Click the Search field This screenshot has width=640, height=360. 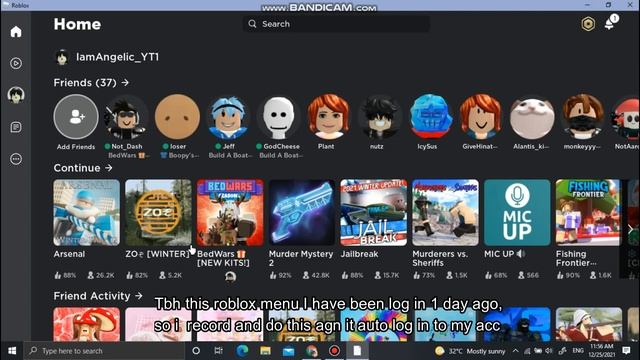[x=336, y=24]
